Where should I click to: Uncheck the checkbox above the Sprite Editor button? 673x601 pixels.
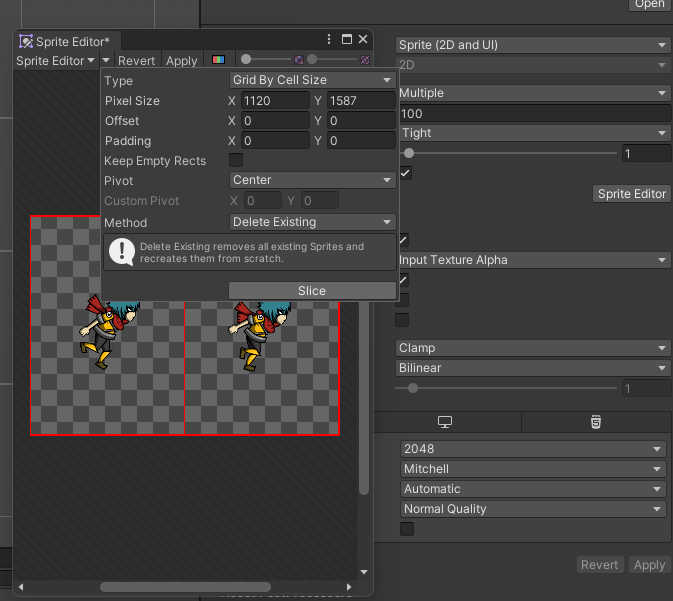pos(405,173)
